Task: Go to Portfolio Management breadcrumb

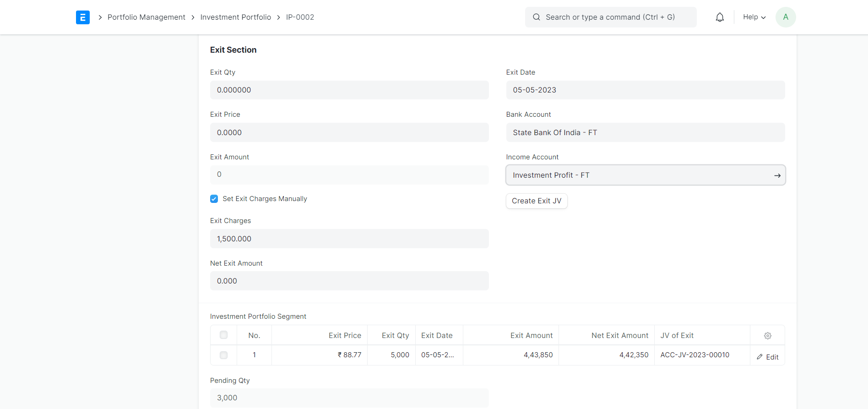Action: coord(146,17)
